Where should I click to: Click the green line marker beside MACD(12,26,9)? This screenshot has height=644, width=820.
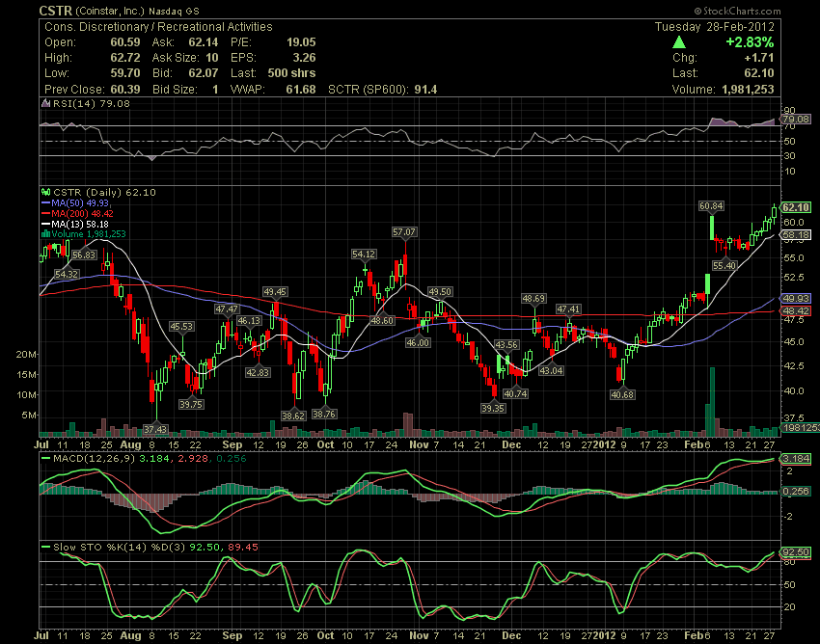[x=46, y=459]
